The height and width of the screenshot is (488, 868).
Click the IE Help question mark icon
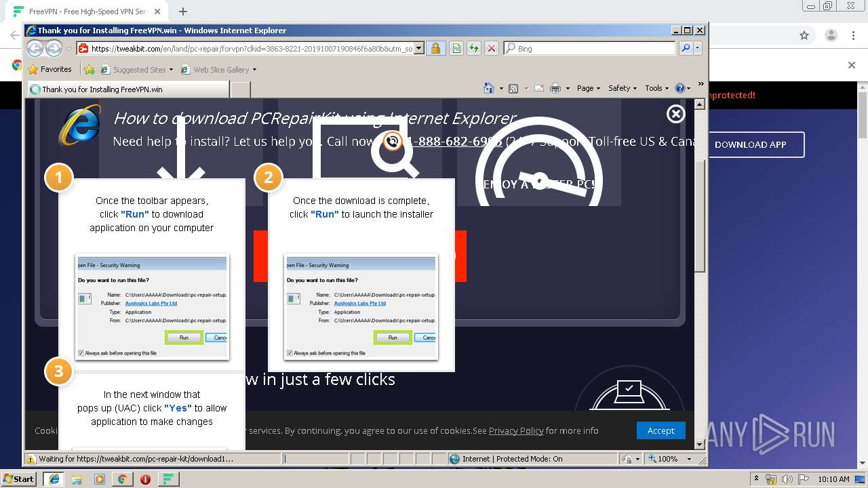(x=681, y=88)
